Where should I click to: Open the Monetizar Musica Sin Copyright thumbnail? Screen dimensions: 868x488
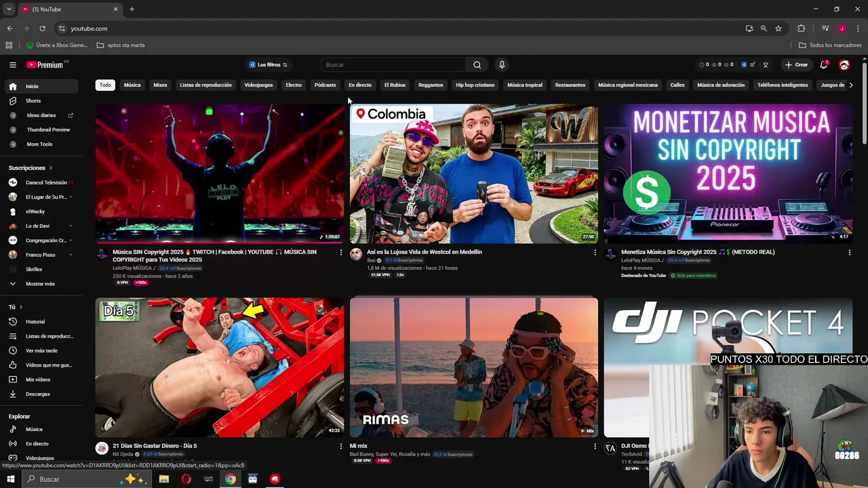point(728,174)
